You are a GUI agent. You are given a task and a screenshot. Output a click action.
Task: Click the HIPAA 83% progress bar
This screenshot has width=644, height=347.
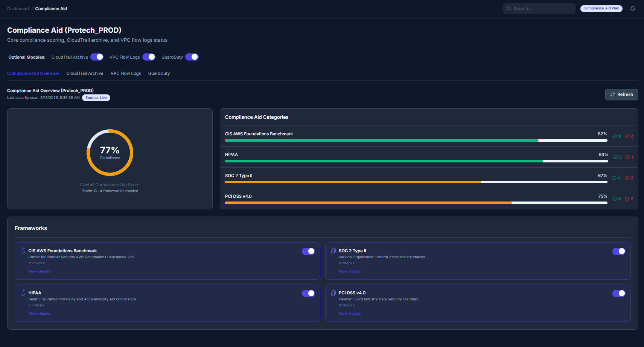pos(416,161)
